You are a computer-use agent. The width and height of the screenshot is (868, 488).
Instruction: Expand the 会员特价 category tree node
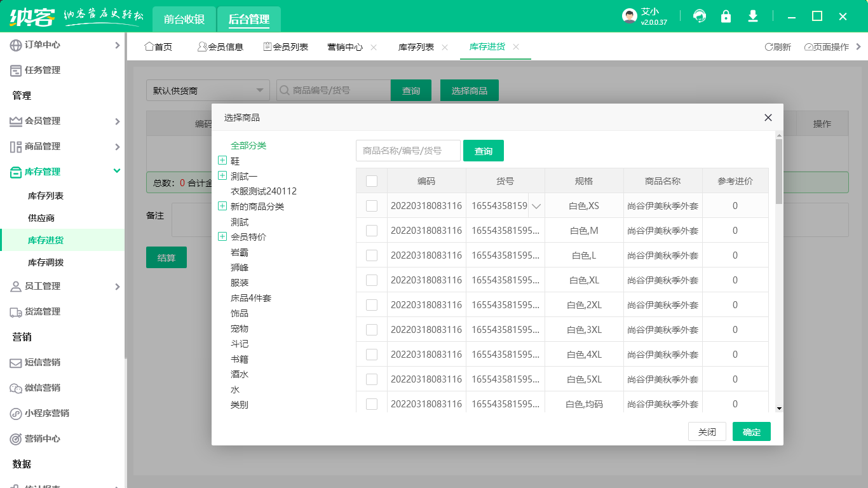click(222, 236)
